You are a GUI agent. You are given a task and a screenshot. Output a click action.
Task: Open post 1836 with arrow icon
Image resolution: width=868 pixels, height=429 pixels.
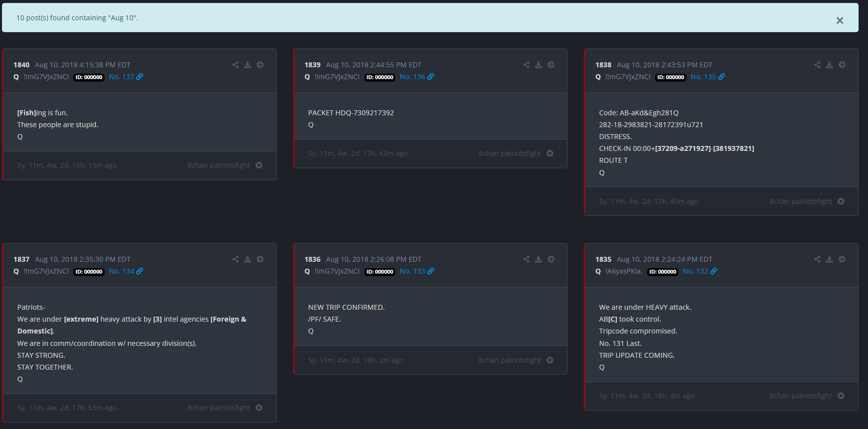pyautogui.click(x=551, y=259)
